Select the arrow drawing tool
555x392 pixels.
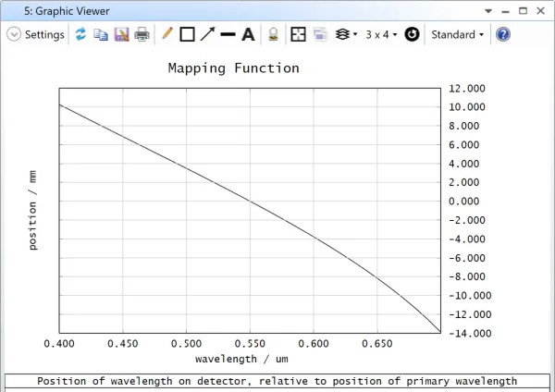(207, 34)
